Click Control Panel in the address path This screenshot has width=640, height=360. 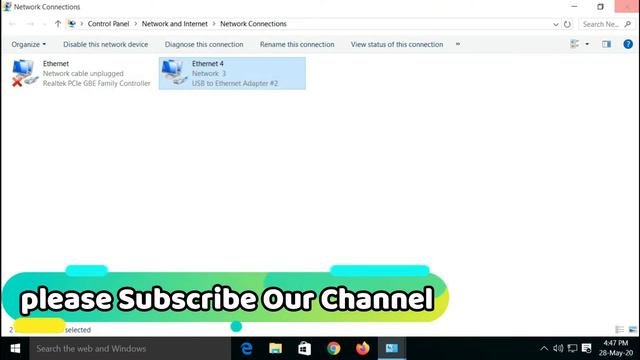click(x=108, y=24)
